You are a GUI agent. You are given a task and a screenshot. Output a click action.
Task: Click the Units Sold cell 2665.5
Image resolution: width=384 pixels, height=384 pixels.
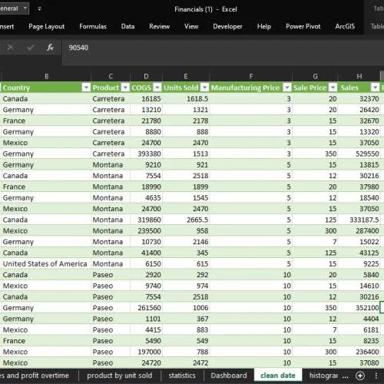tap(186, 220)
